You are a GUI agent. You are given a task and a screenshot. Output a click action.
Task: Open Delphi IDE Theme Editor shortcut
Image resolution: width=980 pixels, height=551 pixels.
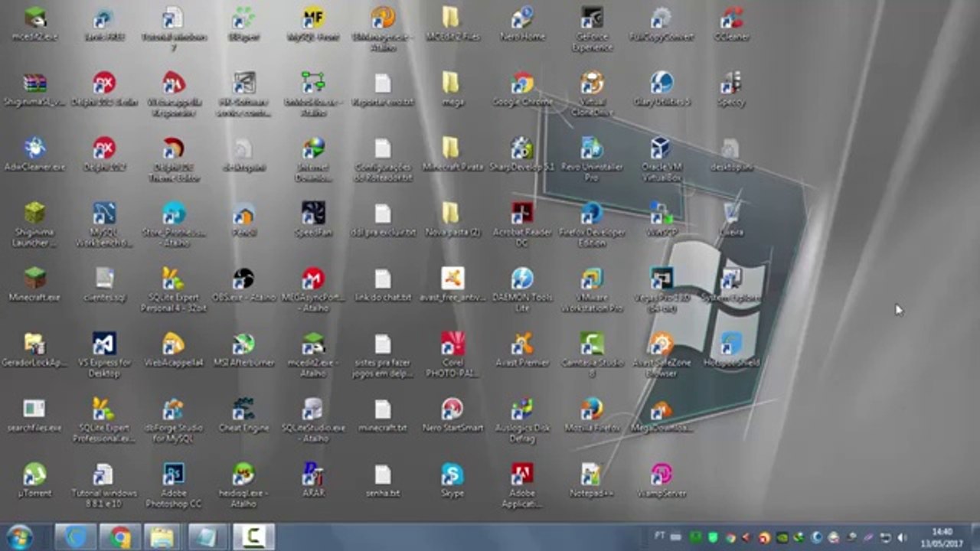tap(174, 159)
